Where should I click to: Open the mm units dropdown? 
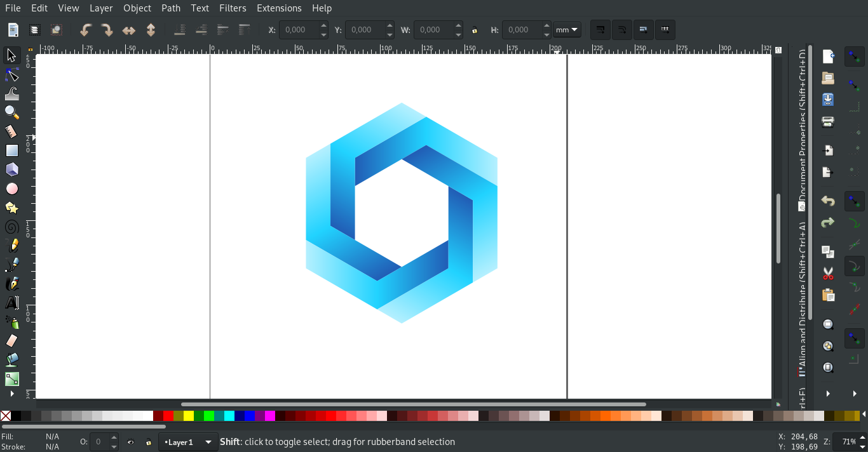pos(567,30)
